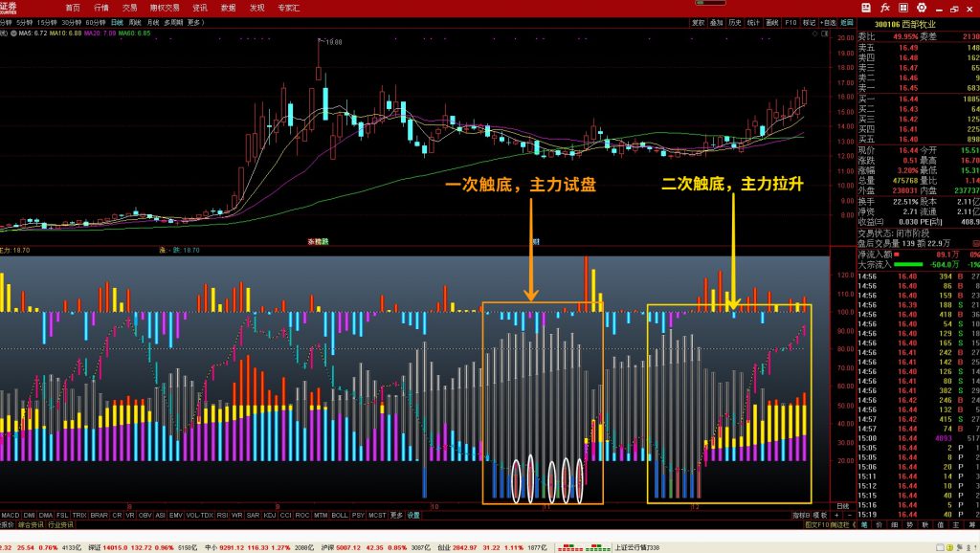
Task: Expand the 更多 periods dropdown
Action: tap(196, 21)
